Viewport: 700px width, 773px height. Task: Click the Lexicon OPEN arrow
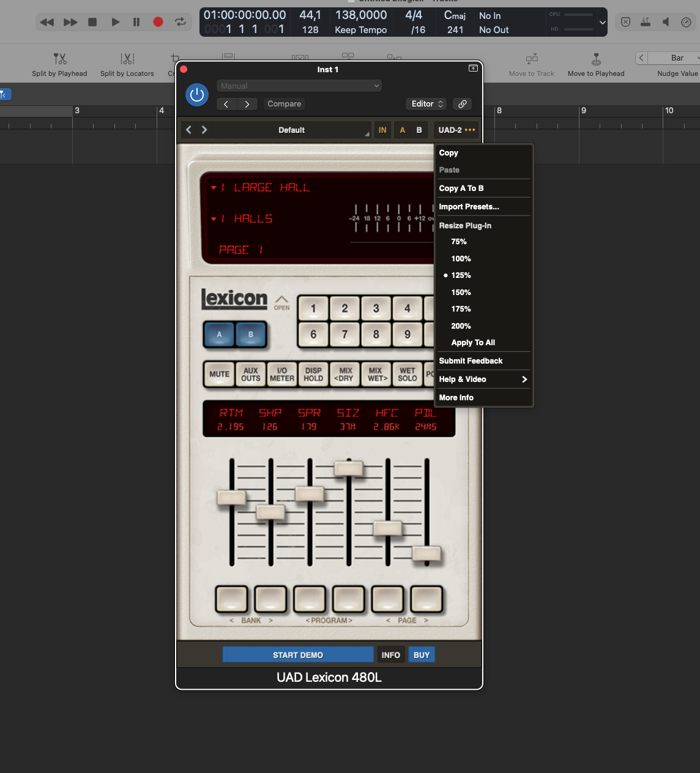tap(281, 302)
